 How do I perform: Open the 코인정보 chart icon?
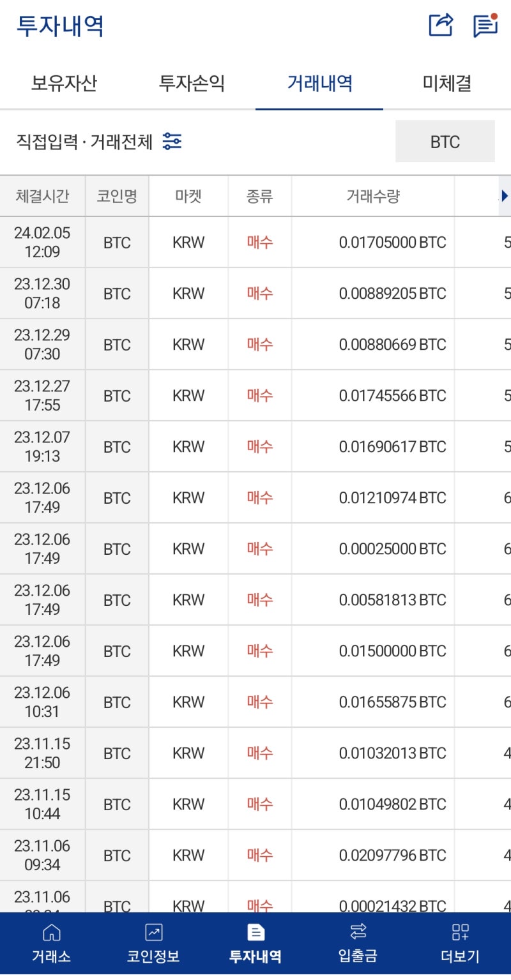click(x=153, y=933)
